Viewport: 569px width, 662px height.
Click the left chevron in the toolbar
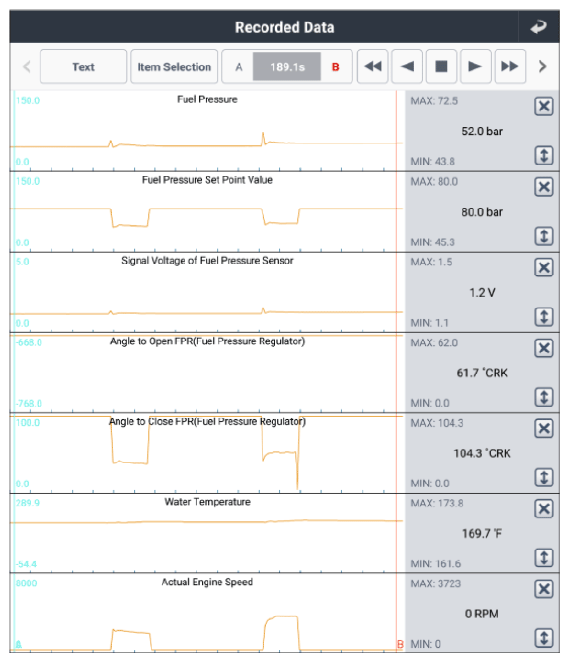(27, 67)
